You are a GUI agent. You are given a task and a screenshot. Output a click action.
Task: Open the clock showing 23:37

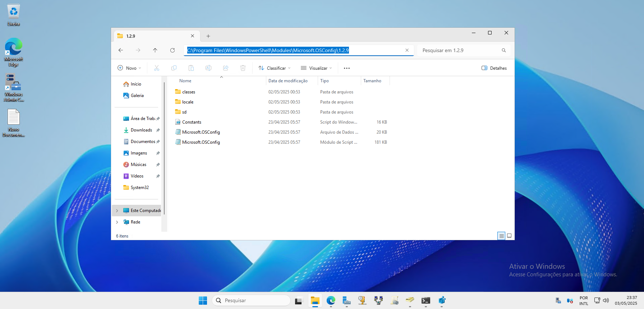click(626, 300)
